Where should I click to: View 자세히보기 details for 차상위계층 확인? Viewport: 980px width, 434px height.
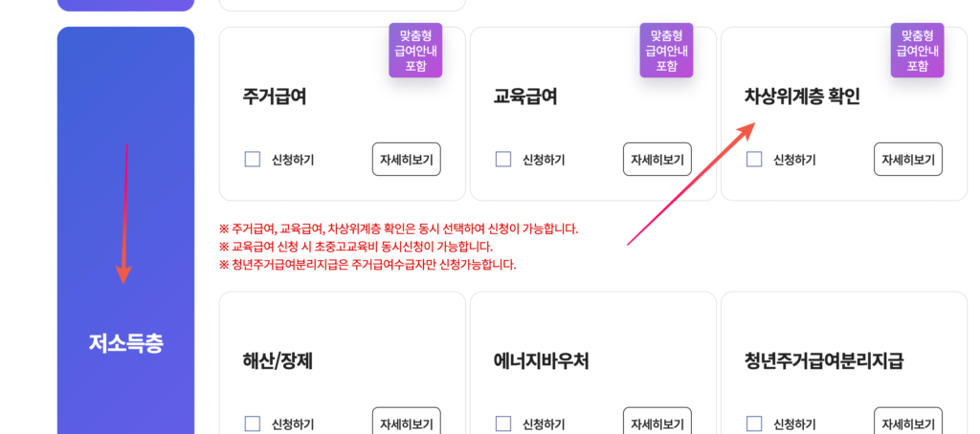coord(907,160)
